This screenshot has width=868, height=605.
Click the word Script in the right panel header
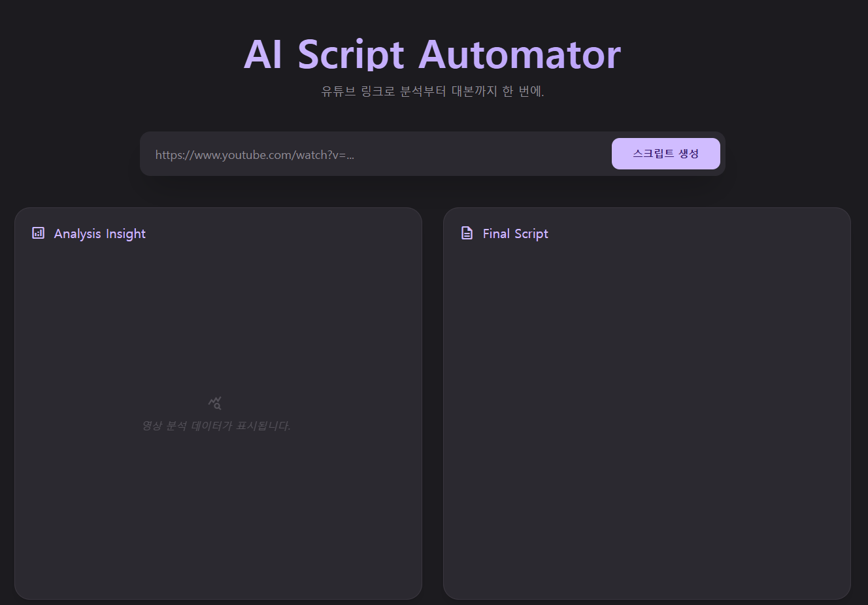[531, 233]
